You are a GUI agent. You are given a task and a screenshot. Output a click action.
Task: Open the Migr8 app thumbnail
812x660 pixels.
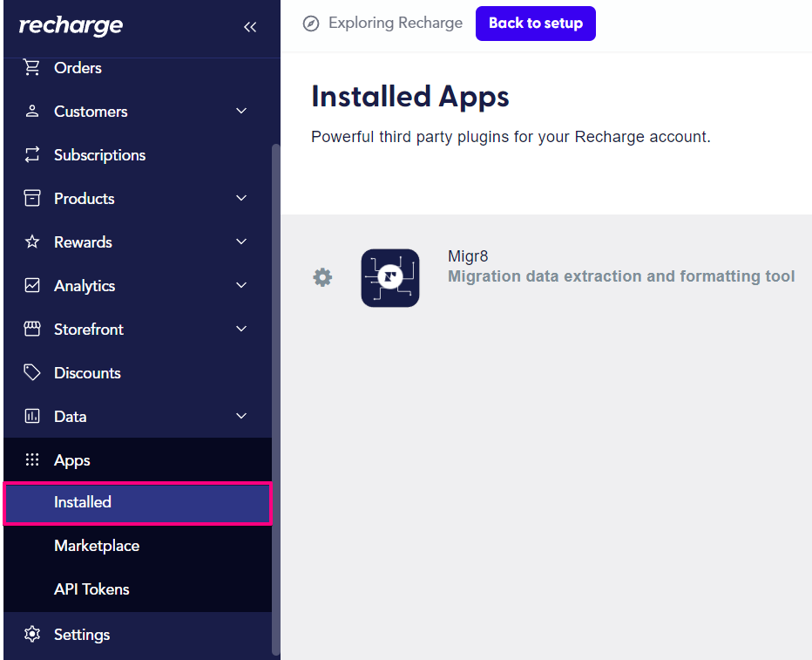coord(389,277)
